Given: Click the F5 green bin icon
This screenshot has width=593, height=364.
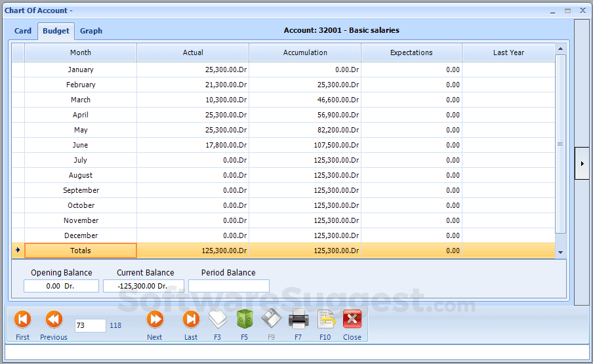Looking at the screenshot, I should pos(245,319).
